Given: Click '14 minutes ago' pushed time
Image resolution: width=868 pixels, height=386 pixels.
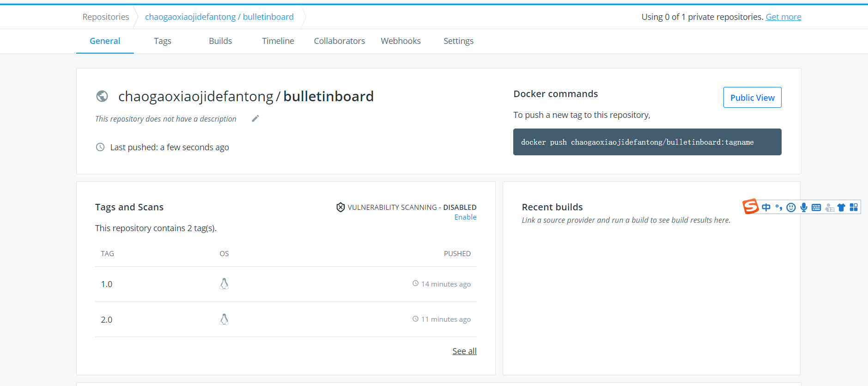Looking at the screenshot, I should coord(446,284).
